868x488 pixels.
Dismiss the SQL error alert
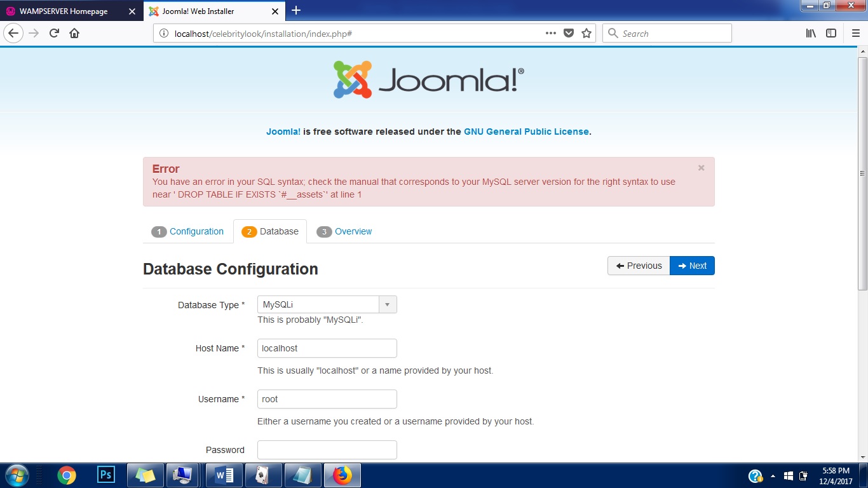click(702, 168)
